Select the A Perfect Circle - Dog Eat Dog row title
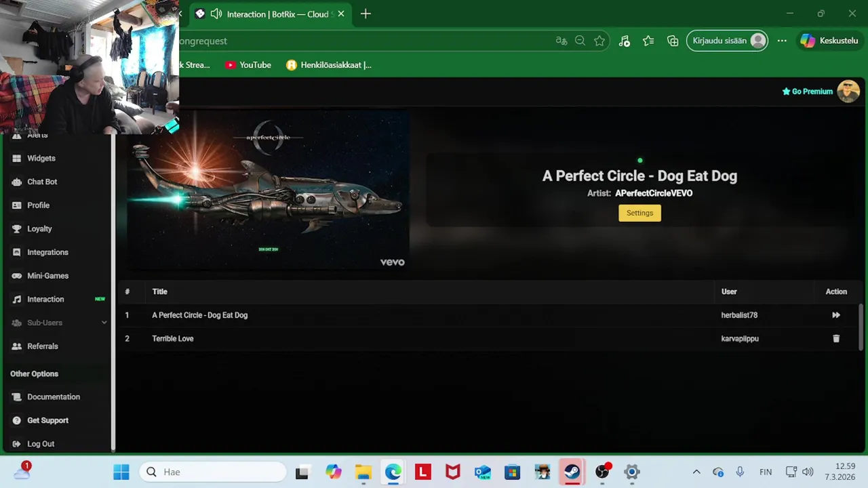Viewport: 868px width, 488px height. coord(199,315)
